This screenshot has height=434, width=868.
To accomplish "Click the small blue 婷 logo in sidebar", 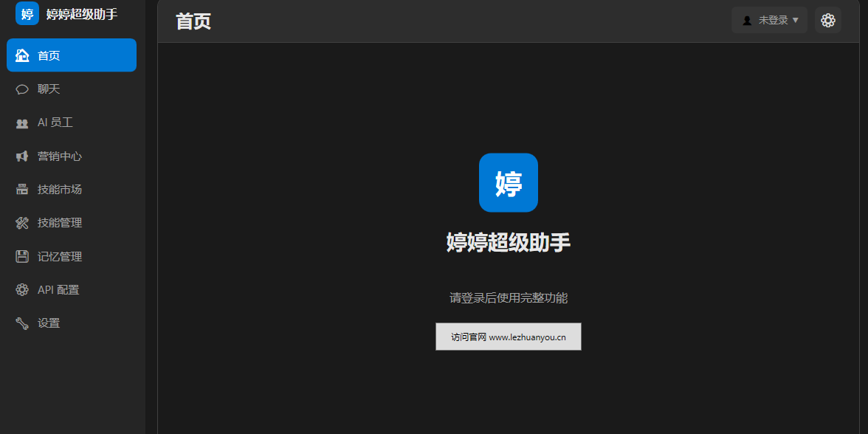I will [x=27, y=13].
